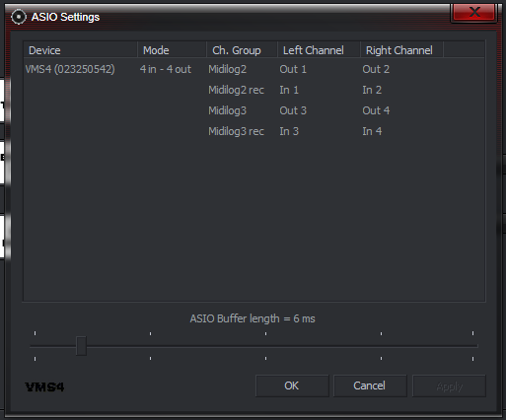The height and width of the screenshot is (420, 506).
Task: Click the VMS4 logo
Action: point(44,386)
